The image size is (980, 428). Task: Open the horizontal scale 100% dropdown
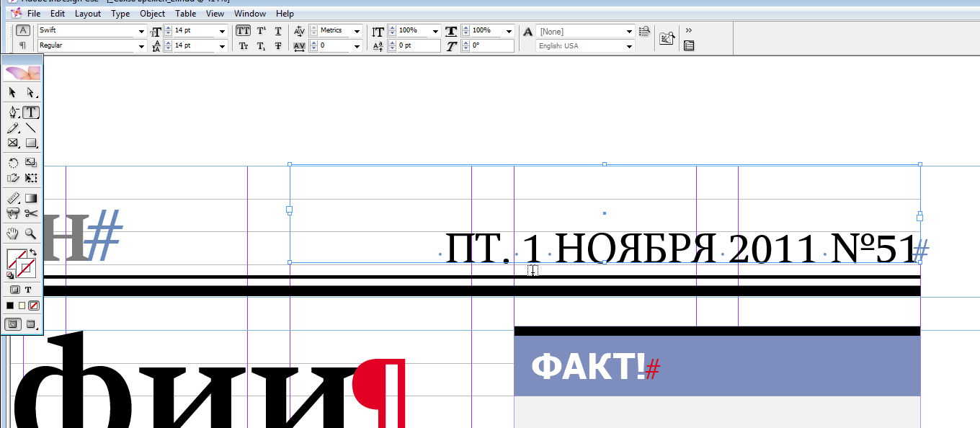(x=509, y=31)
